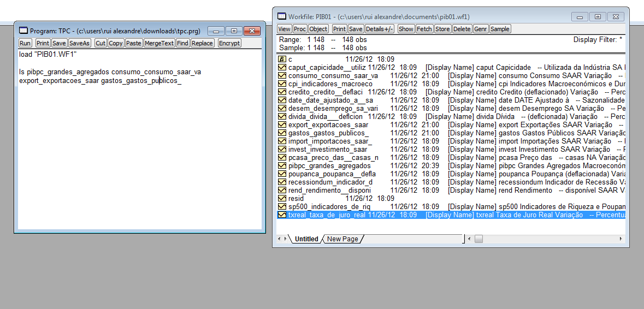This screenshot has height=309, width=644.
Task: Maximize the Workfile PIB01 window
Action: (598, 16)
